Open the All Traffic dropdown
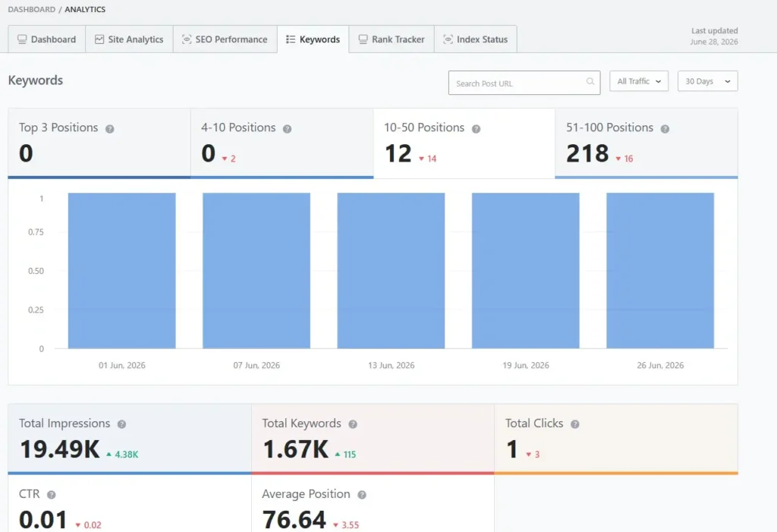Image resolution: width=777 pixels, height=532 pixels. 639,81
